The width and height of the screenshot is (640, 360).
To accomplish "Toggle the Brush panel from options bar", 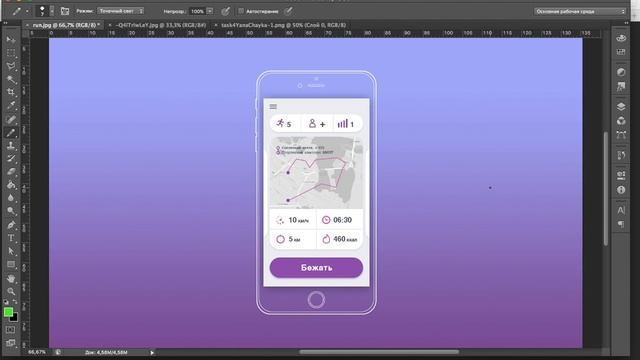I will pyautogui.click(x=65, y=11).
